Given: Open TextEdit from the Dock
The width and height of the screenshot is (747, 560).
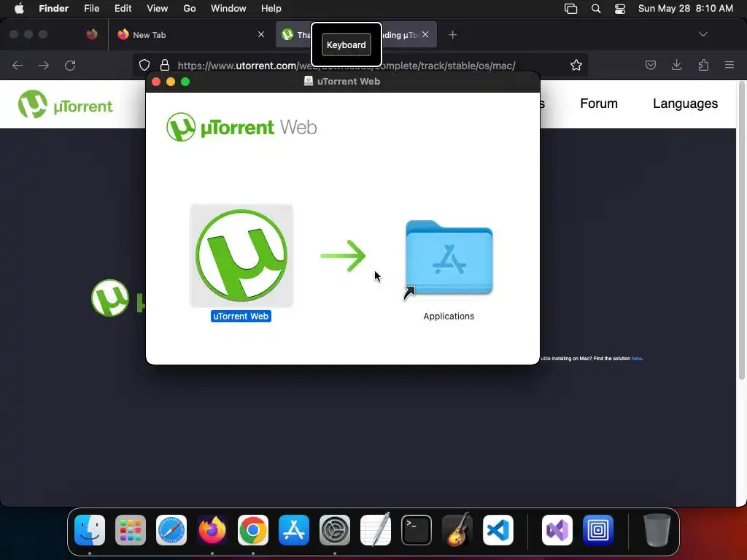Looking at the screenshot, I should [x=376, y=530].
